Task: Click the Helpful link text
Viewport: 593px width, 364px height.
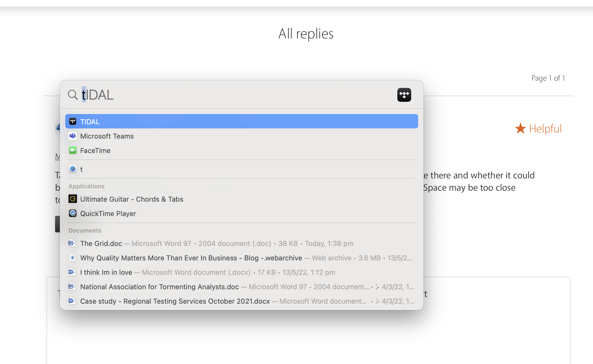Action: click(x=545, y=129)
